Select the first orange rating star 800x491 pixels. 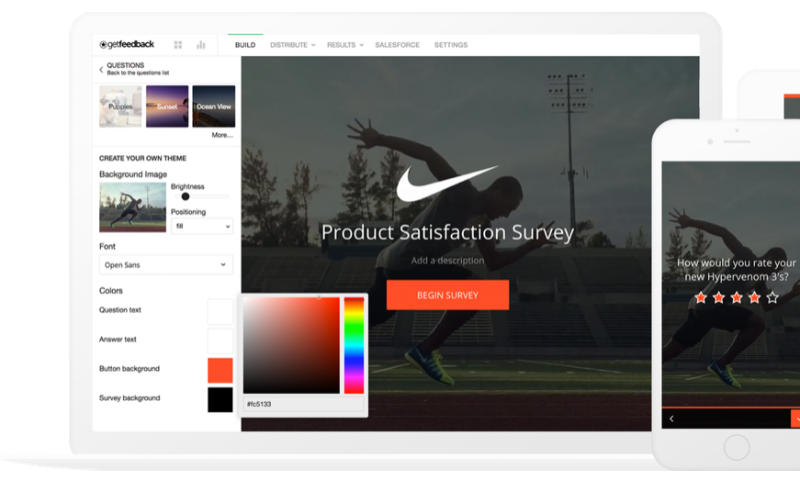pyautogui.click(x=701, y=297)
